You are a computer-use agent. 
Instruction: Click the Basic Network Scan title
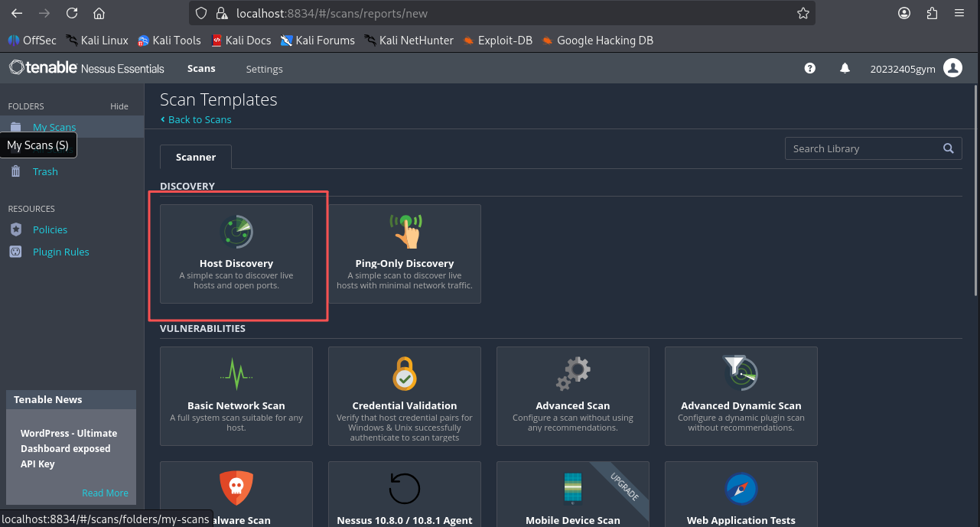point(236,405)
